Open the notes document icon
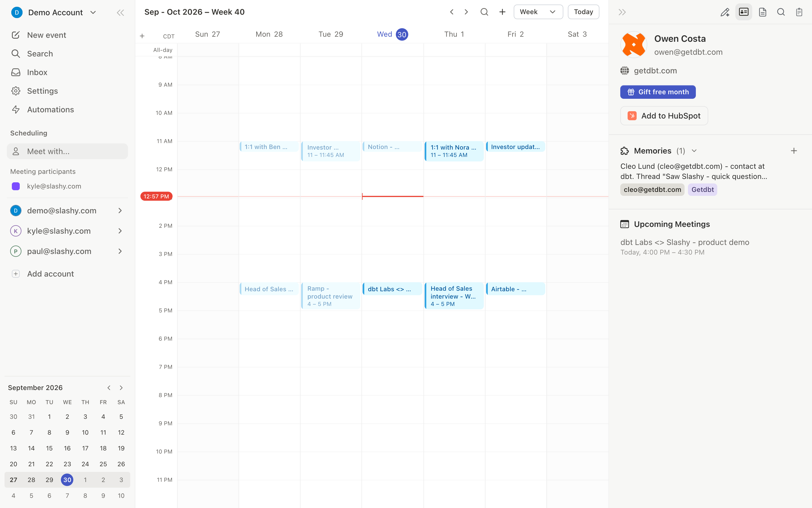 [x=762, y=12]
